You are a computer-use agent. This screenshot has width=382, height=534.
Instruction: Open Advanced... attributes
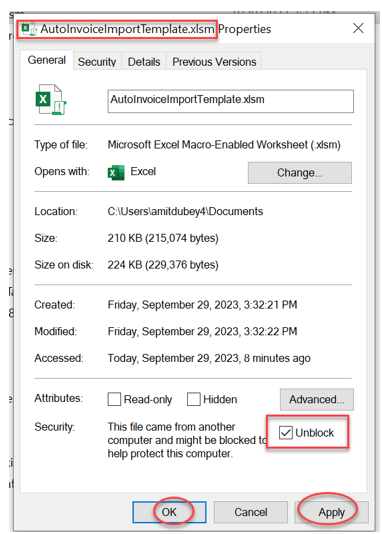(317, 399)
